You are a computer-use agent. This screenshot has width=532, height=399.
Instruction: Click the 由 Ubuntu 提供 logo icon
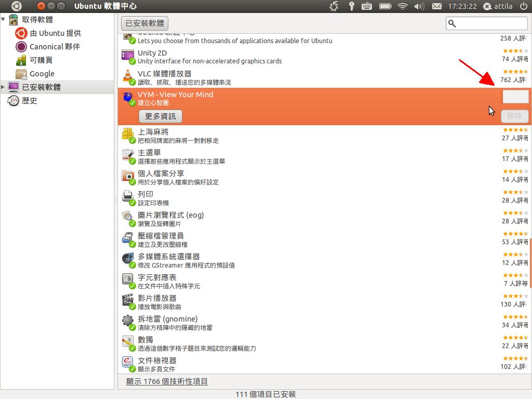click(x=21, y=33)
